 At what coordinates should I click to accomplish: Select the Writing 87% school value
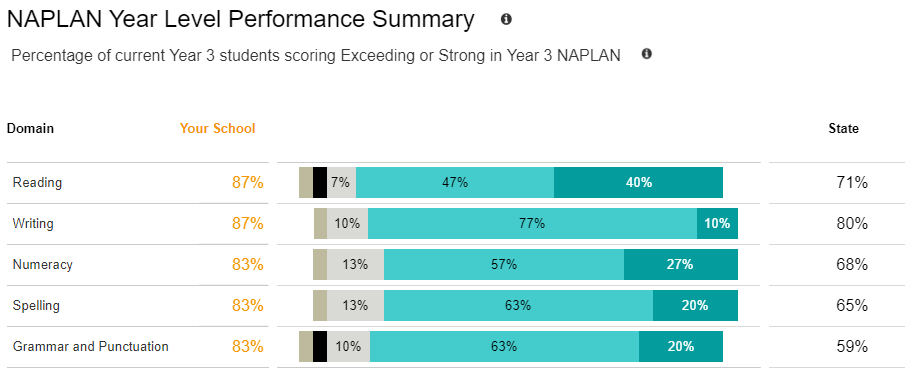coord(248,224)
